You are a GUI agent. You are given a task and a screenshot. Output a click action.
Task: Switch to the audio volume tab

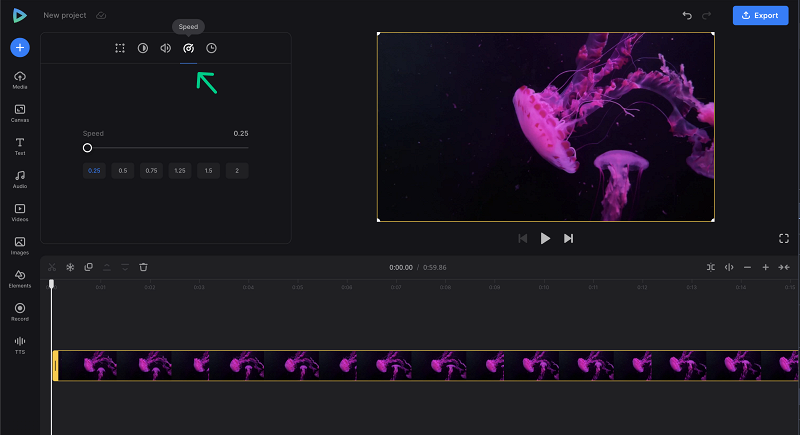pos(165,48)
